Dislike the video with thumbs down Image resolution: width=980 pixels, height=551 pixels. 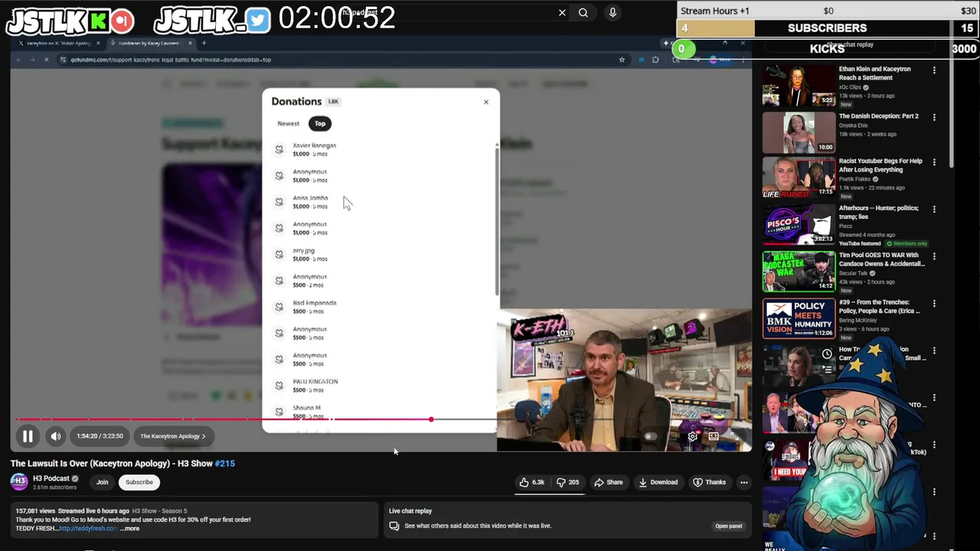coord(567,482)
